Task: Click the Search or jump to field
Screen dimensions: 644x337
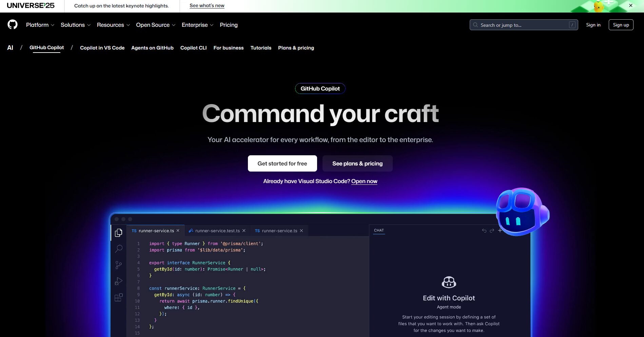Action: click(x=524, y=25)
